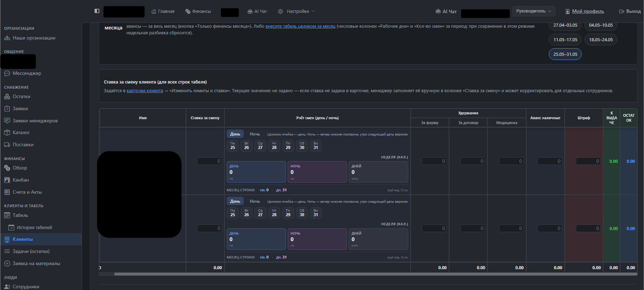
Task: Click the Обзор finance icon
Action: coord(7,168)
